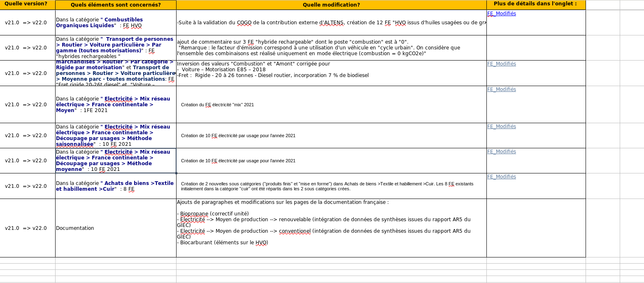Screen dimensions: 644x283
Task: Select the version cell in the électricité mix 2021 row
Action: tap(28, 105)
